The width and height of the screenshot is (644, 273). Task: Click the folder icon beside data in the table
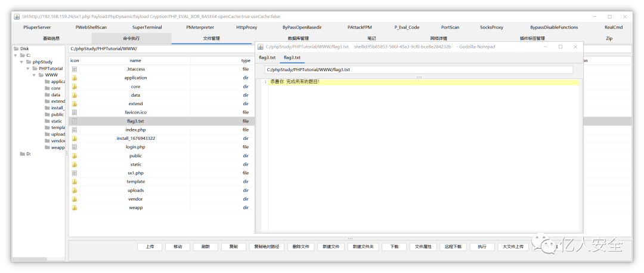click(x=75, y=95)
